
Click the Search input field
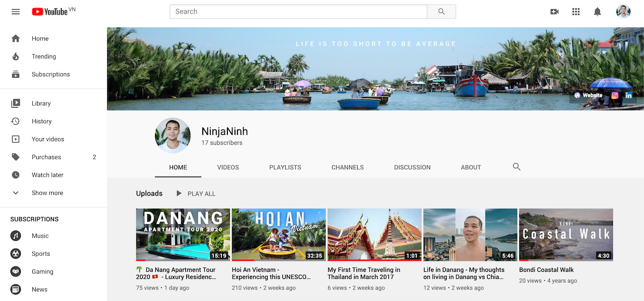[298, 12]
